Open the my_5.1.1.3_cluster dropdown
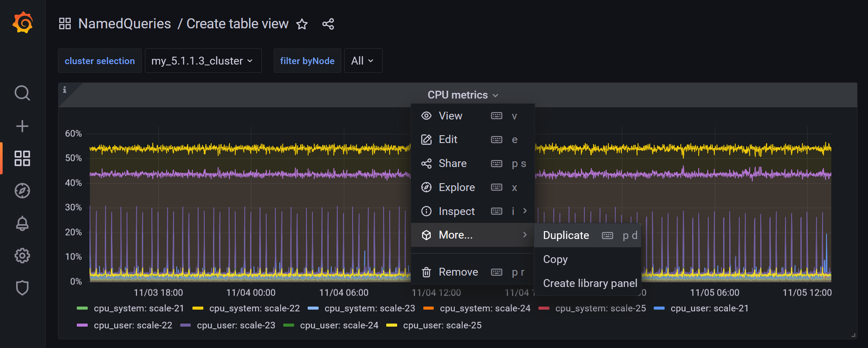 click(x=202, y=61)
